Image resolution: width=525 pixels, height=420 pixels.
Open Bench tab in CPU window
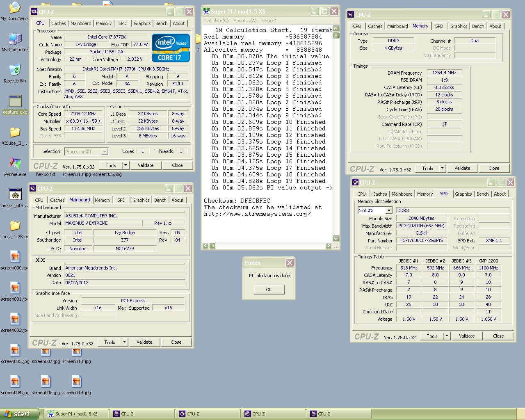[161, 23]
